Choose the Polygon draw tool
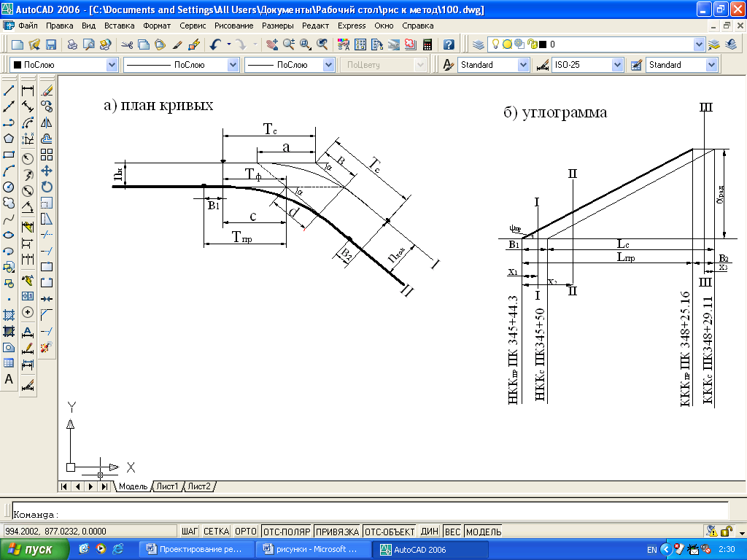This screenshot has height=560, width=747. [x=9, y=139]
